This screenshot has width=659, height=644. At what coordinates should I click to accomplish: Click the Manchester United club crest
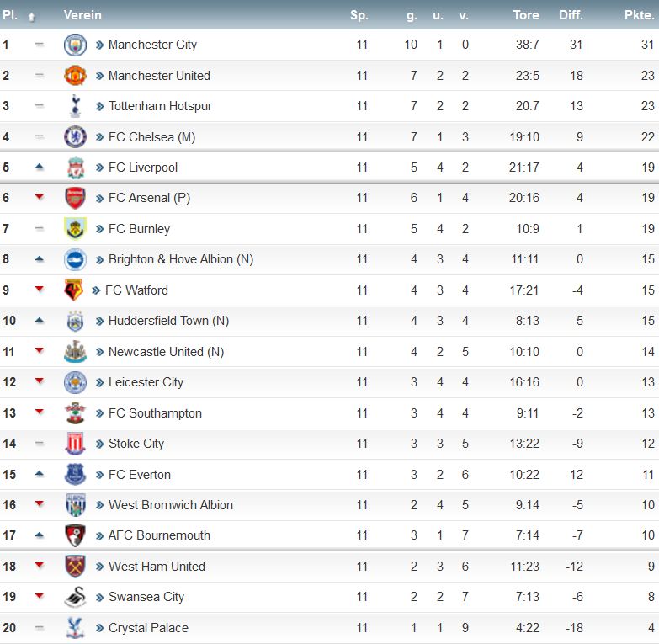[75, 76]
